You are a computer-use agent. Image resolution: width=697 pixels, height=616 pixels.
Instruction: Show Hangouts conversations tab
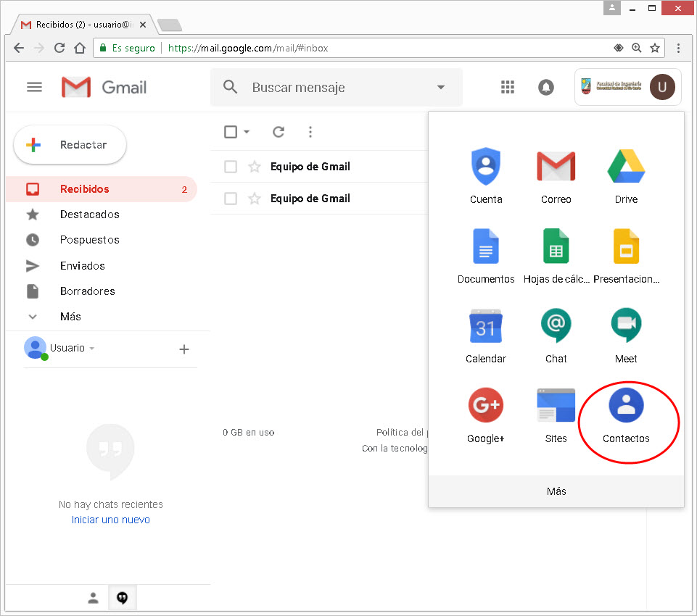click(x=123, y=598)
